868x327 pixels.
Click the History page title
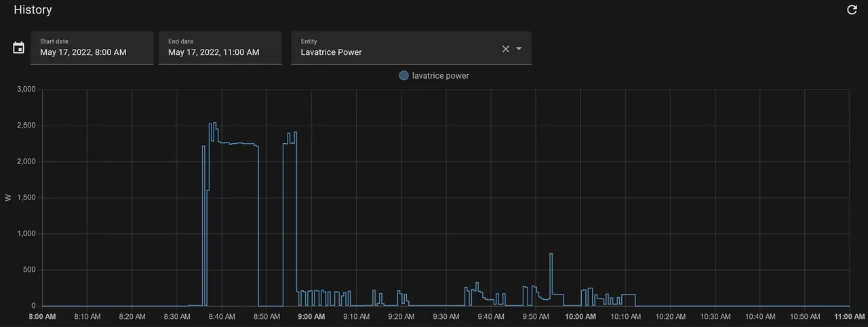33,10
